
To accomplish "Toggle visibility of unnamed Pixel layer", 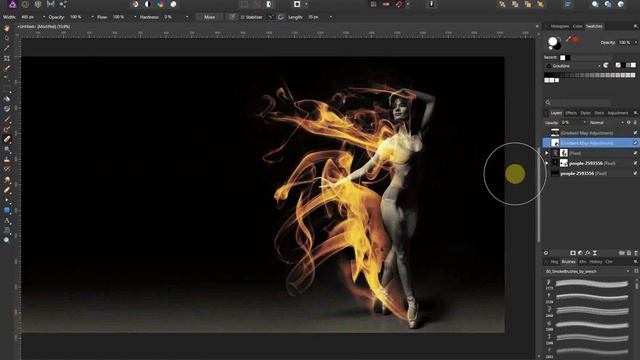I will [635, 153].
